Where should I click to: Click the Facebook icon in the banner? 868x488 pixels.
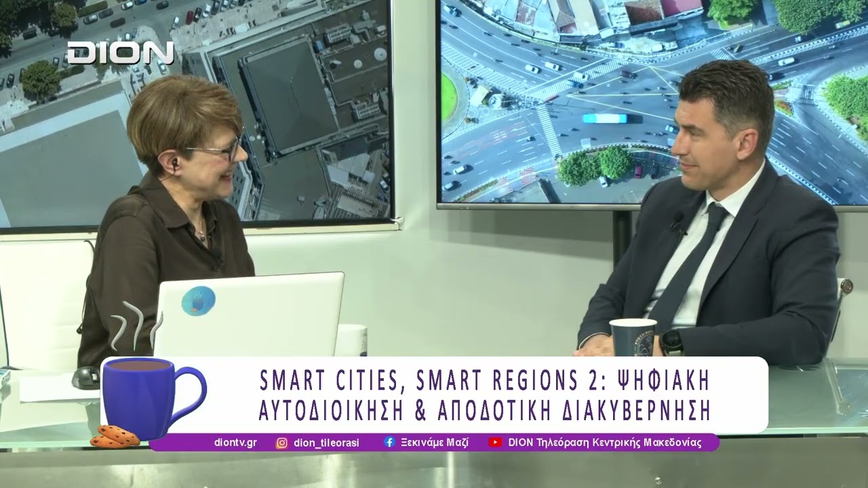(x=389, y=443)
